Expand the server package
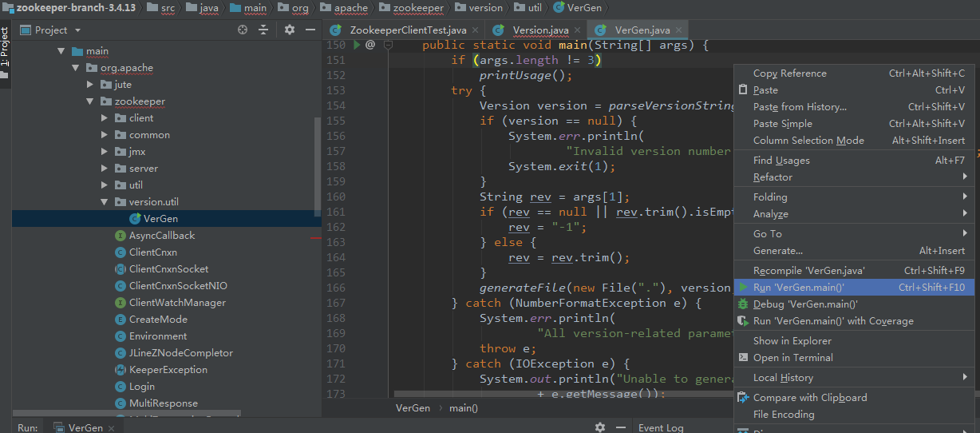This screenshot has width=980, height=433. click(105, 169)
